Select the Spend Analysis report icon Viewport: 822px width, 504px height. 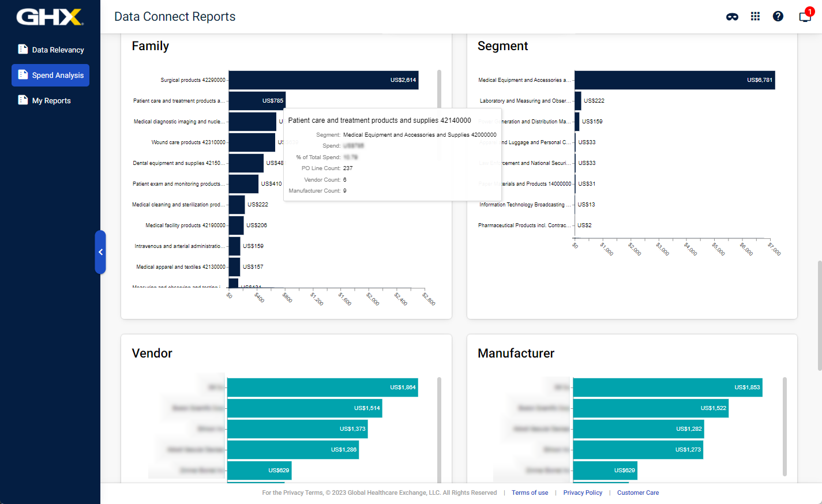(24, 75)
